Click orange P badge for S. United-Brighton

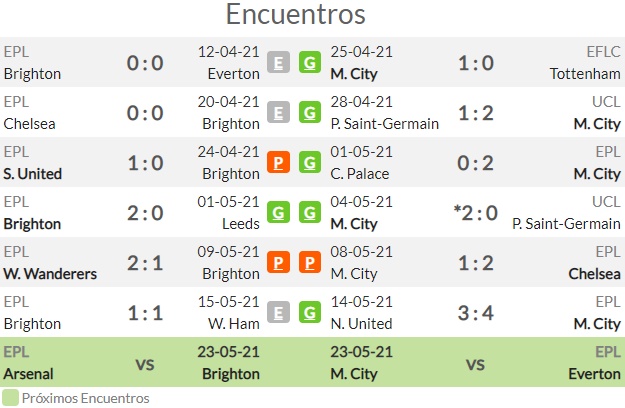click(x=278, y=163)
